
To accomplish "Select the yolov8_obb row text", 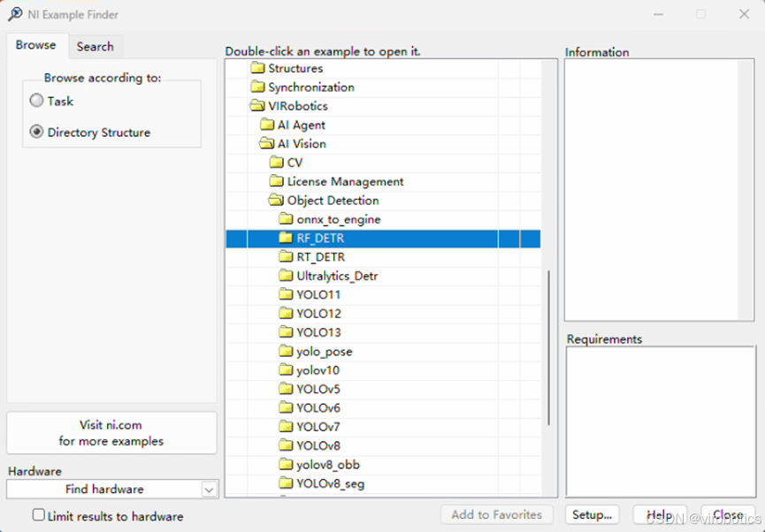I will coord(328,465).
